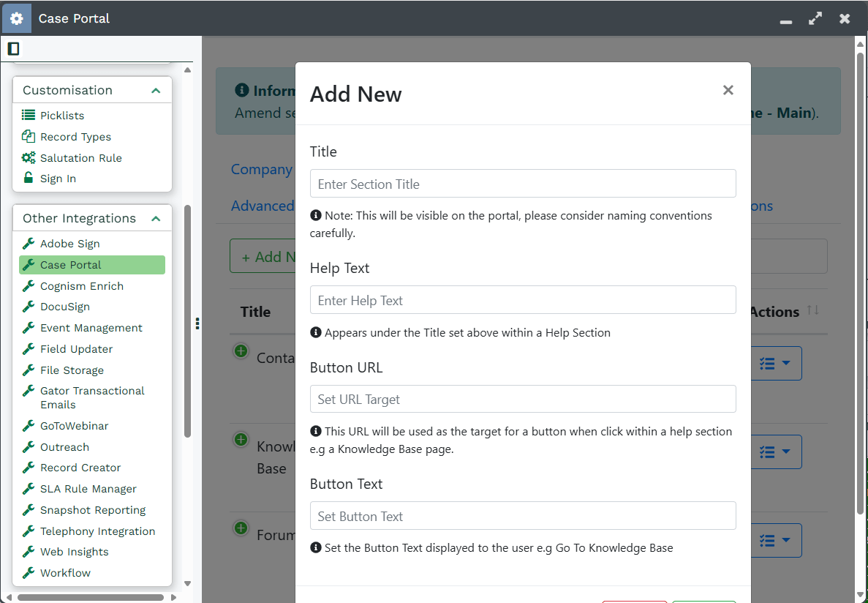Expand the Forum row plus icon

click(241, 528)
